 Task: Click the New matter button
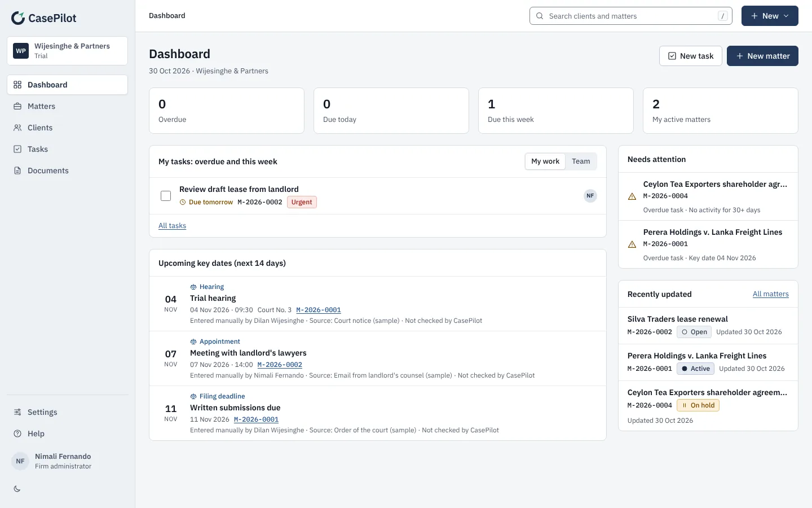(762, 56)
